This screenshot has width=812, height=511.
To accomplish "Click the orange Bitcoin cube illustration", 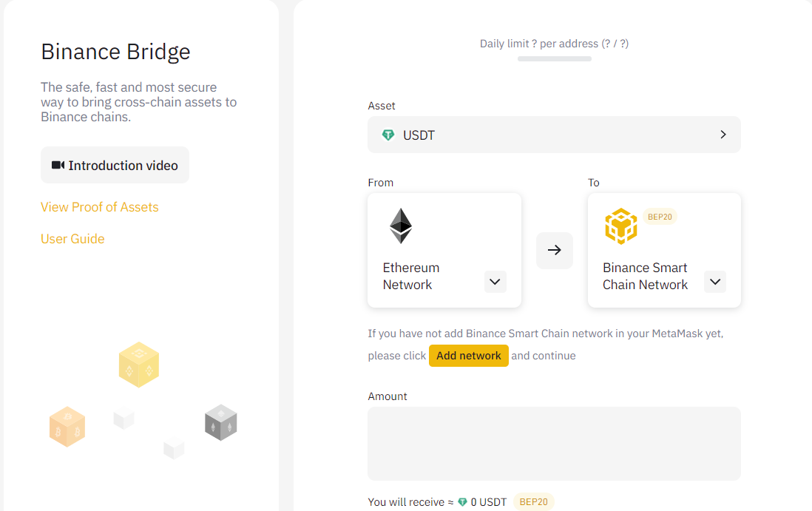I will 67,427.
